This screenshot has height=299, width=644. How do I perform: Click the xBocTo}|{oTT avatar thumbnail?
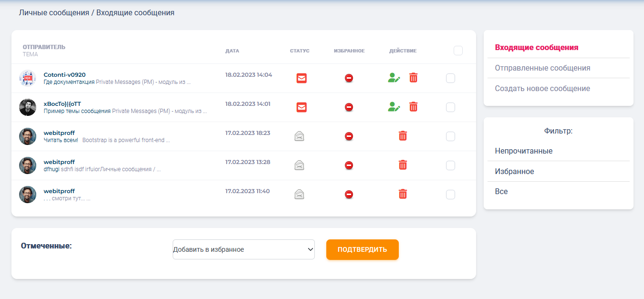[x=28, y=107]
